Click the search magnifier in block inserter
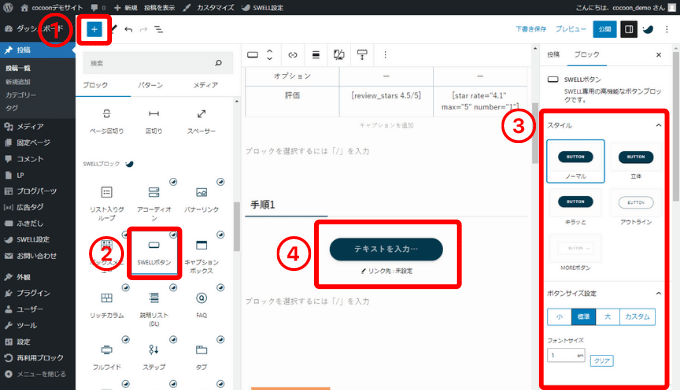 click(219, 63)
